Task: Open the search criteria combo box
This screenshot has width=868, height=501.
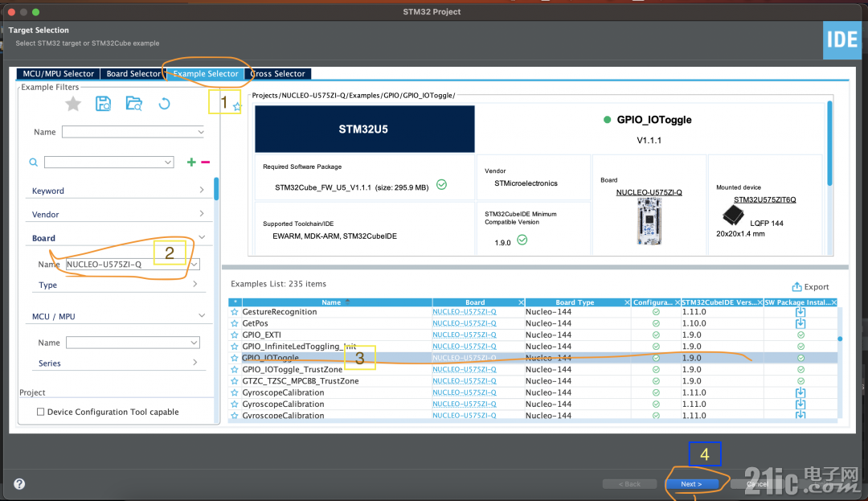Action: pos(109,162)
